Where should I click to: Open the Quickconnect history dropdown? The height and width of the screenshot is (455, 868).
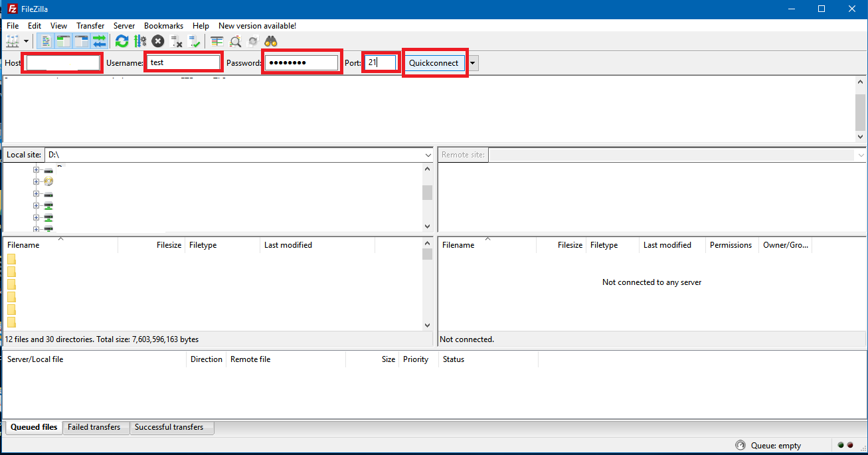click(473, 63)
